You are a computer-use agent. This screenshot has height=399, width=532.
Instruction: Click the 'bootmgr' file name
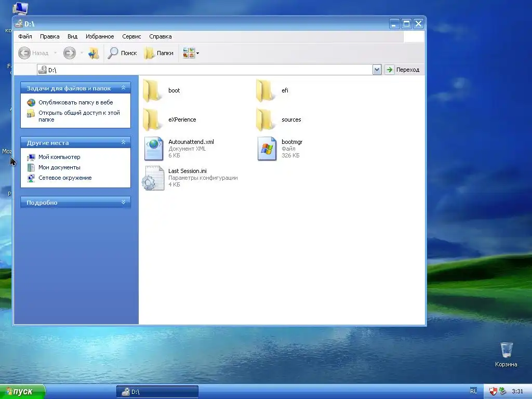[x=292, y=142]
